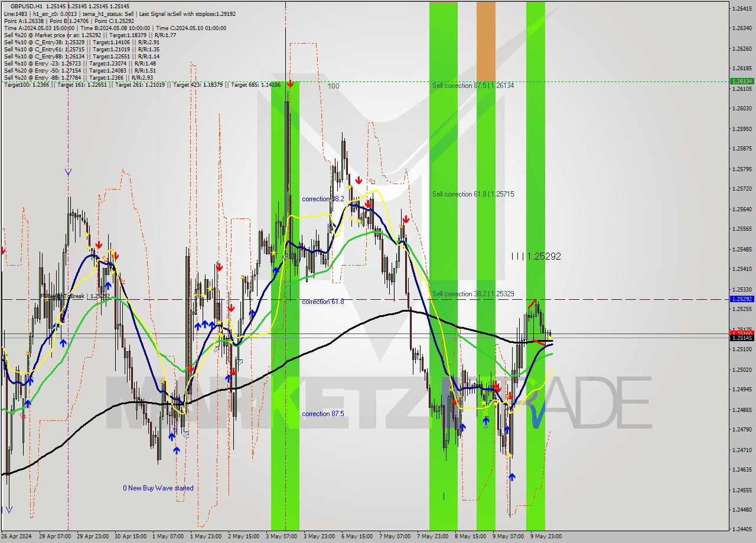Click the dark 1.25145 current price tag
Viewport: 756px width, 543px height.
point(742,338)
